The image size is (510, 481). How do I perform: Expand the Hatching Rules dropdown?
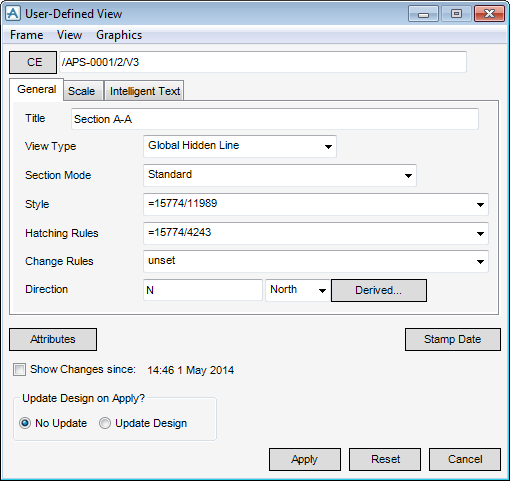coord(316,233)
